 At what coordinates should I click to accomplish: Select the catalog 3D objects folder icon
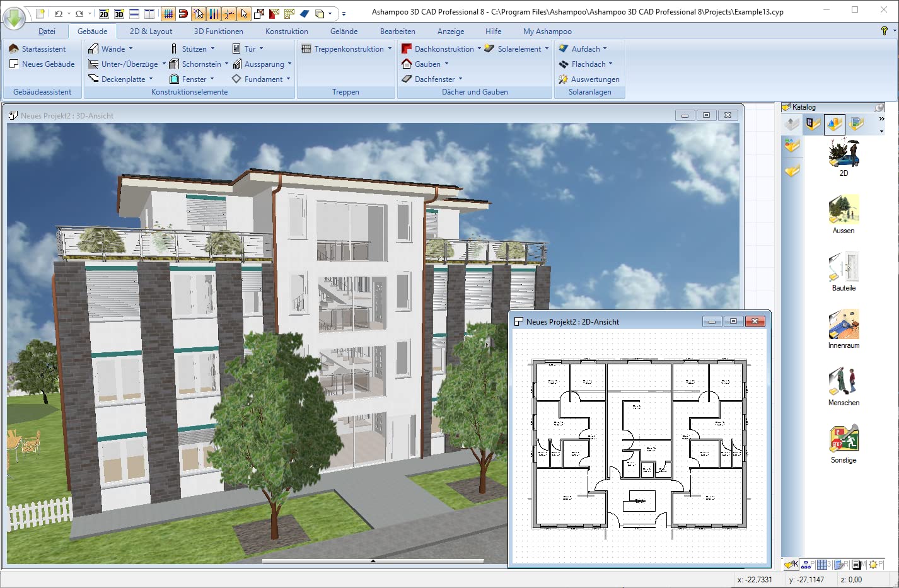pyautogui.click(x=835, y=124)
